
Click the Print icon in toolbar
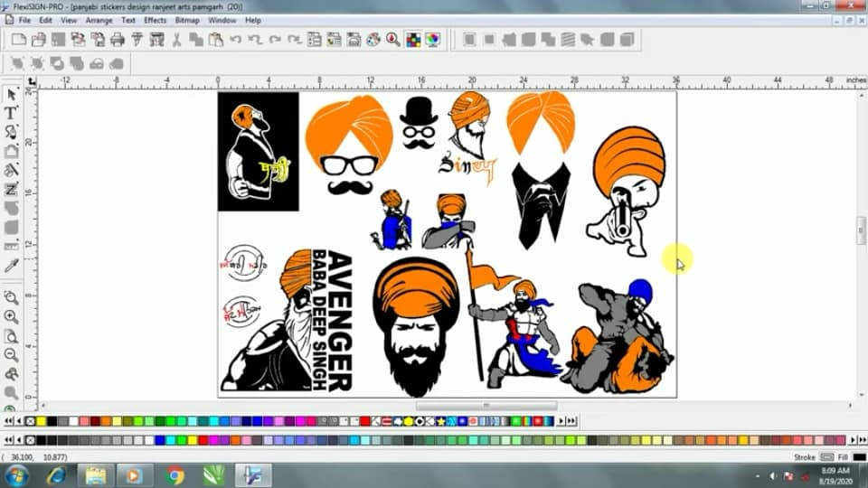[x=118, y=39]
